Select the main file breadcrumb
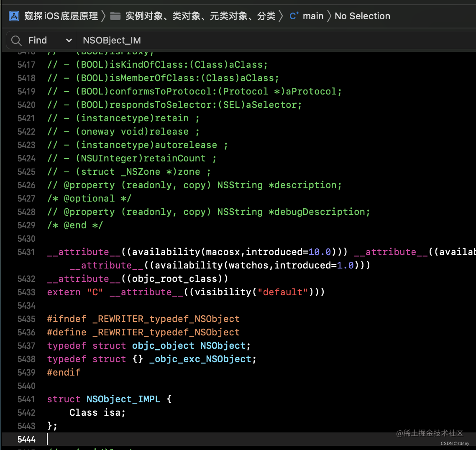476x450 pixels. (313, 16)
